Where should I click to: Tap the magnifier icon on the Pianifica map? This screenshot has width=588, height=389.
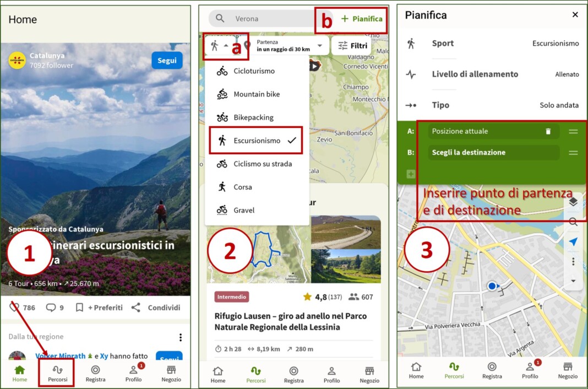tap(573, 221)
